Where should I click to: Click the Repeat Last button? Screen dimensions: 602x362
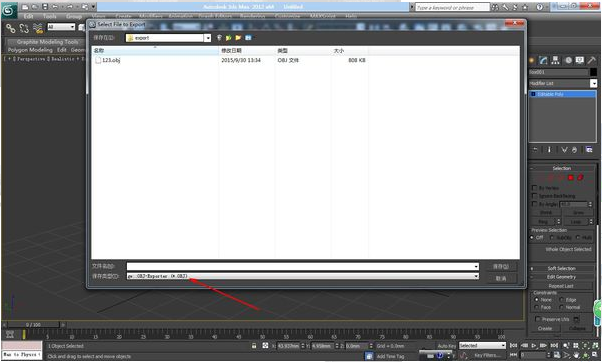point(561,286)
